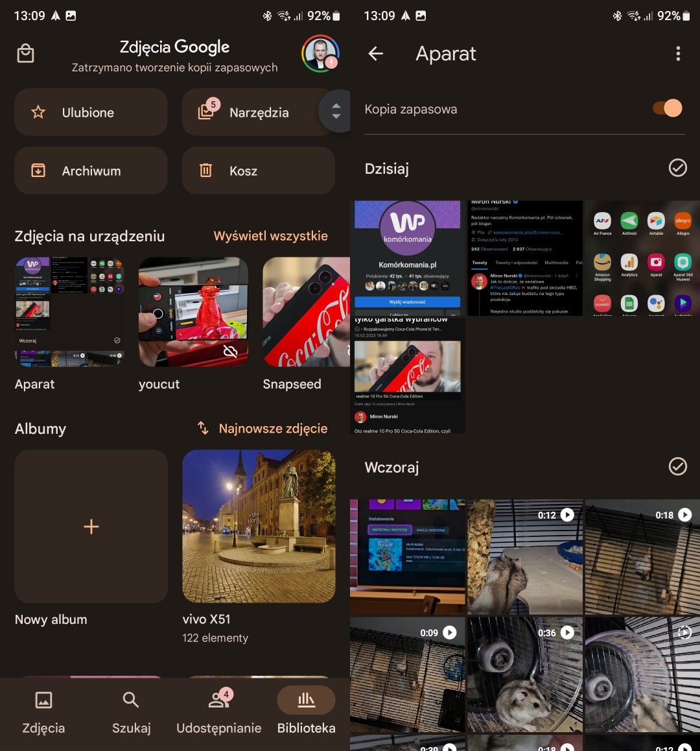The height and width of the screenshot is (751, 700).
Task: Play the 0:12 hamster video
Action: click(525, 557)
